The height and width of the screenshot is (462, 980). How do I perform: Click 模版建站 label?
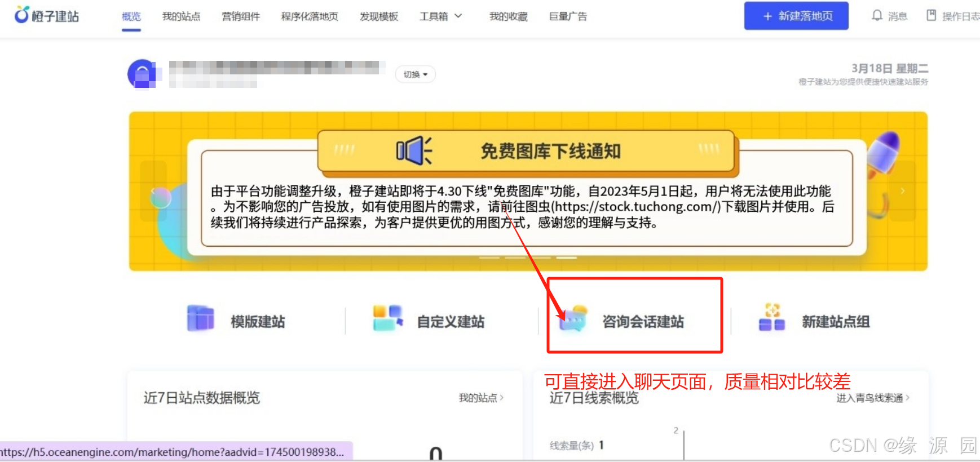[x=258, y=322]
